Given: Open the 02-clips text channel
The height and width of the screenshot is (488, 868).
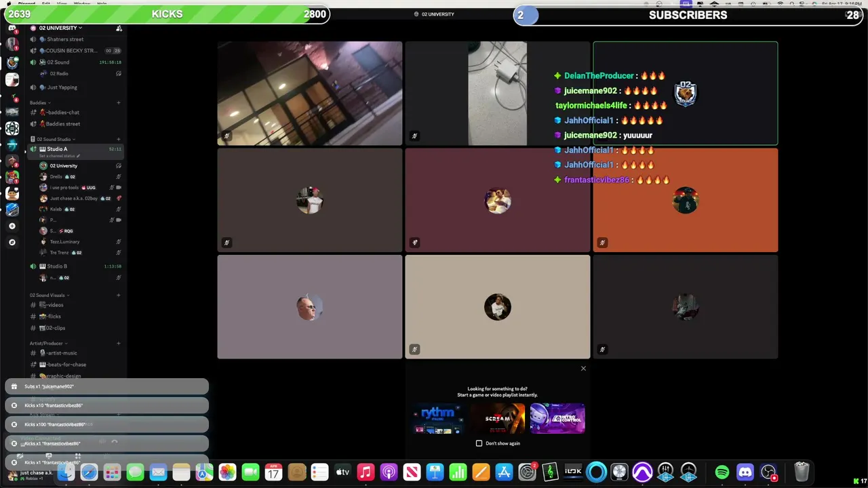Looking at the screenshot, I should (x=75, y=328).
